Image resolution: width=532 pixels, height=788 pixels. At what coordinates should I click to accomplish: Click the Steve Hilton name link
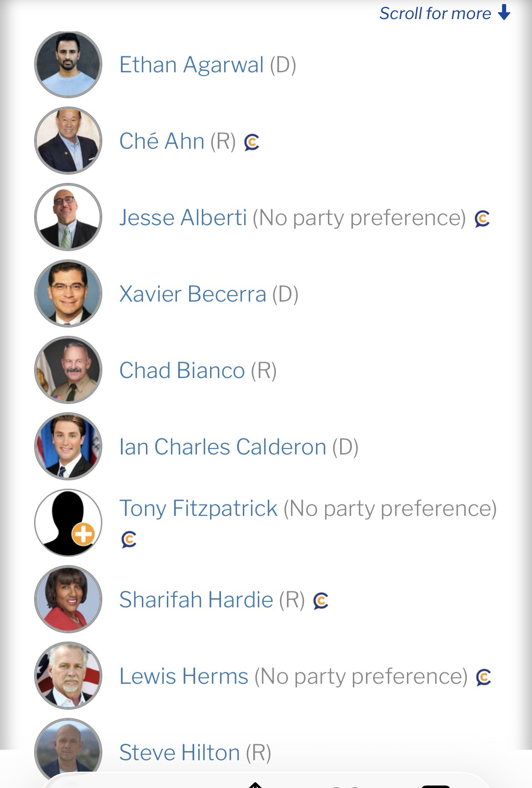pos(179,753)
